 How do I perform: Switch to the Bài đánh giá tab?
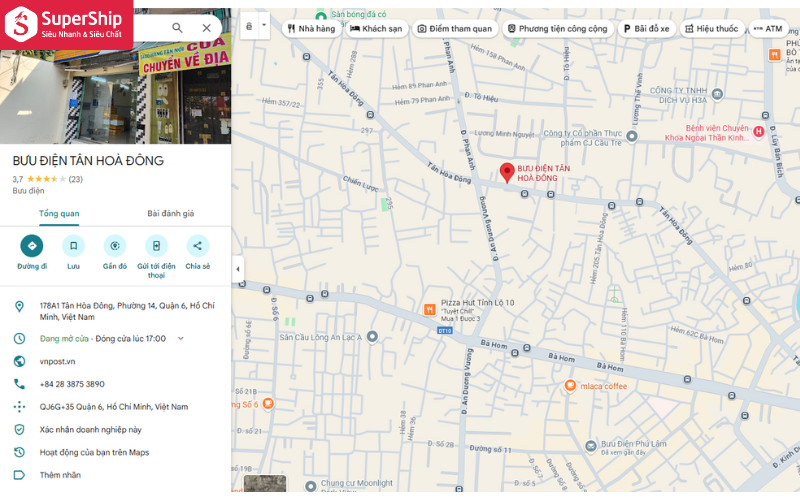170,213
